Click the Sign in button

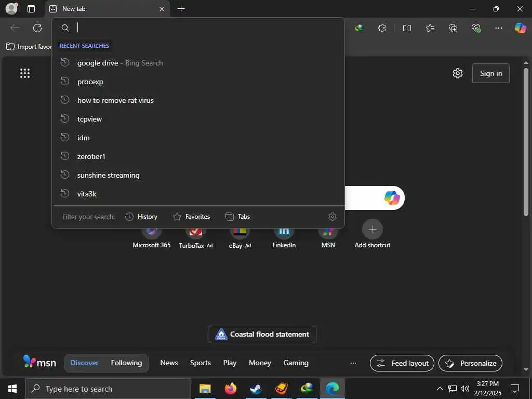click(490, 73)
